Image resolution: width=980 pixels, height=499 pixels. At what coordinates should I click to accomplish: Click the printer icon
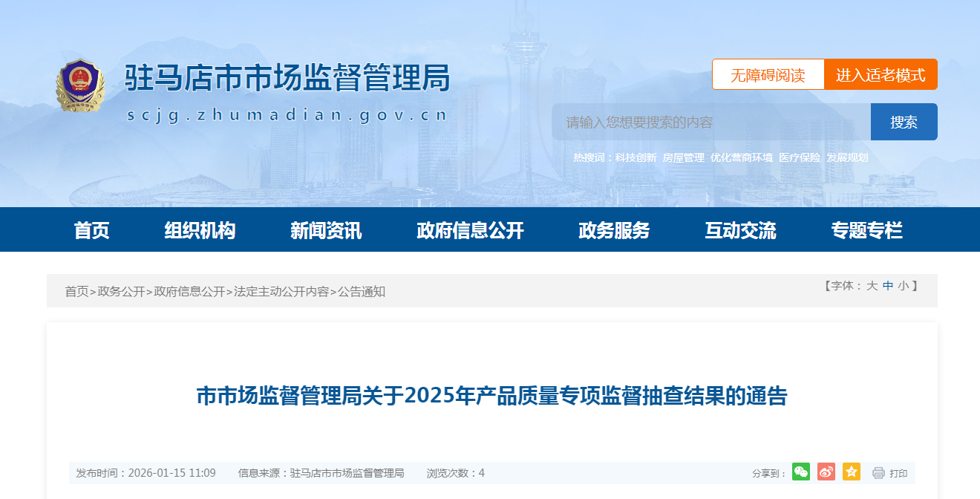click(x=878, y=473)
